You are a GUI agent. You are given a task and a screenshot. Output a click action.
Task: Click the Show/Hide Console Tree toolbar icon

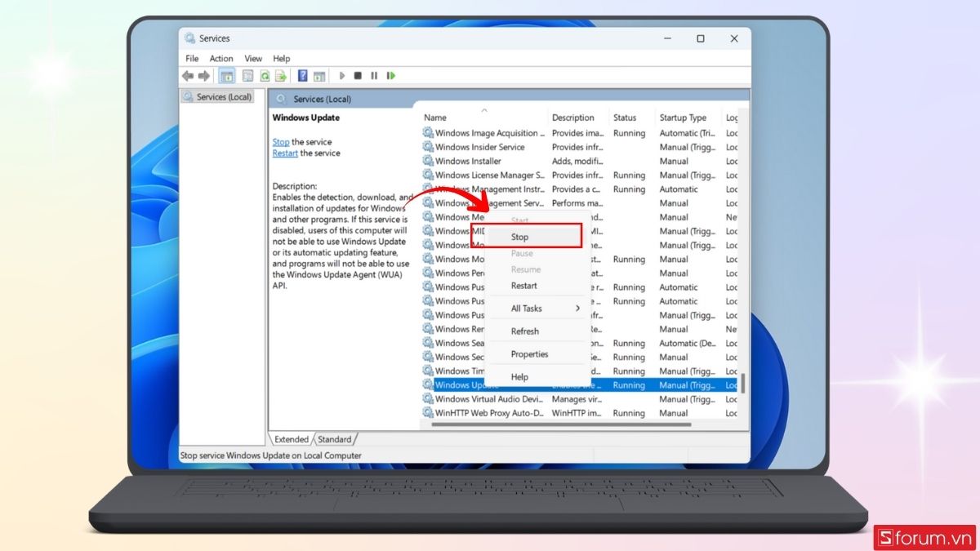click(227, 76)
